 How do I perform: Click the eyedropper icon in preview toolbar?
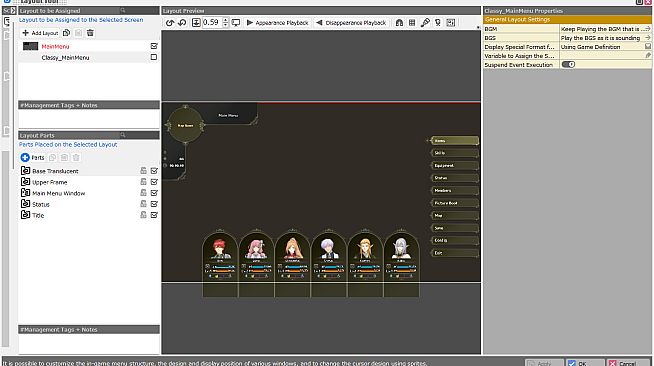coord(425,23)
